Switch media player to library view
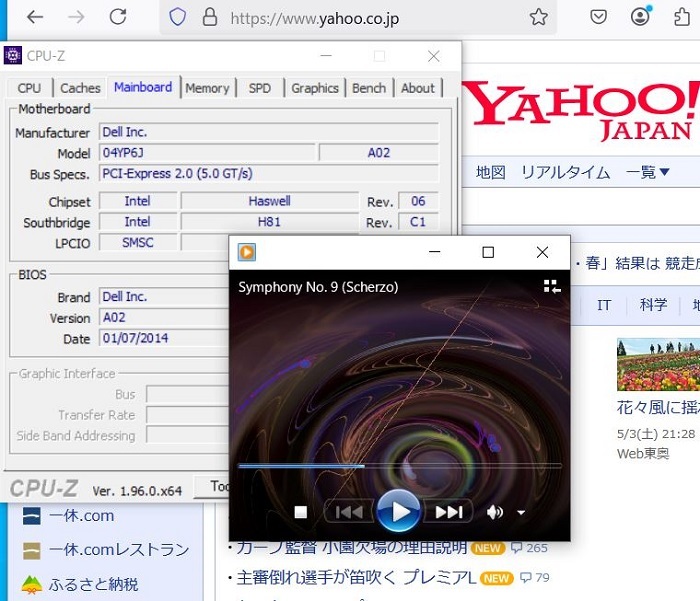 pyautogui.click(x=552, y=287)
